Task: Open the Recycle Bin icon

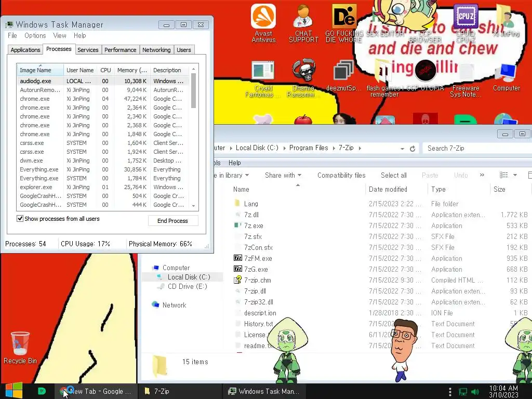Action: [x=20, y=348]
